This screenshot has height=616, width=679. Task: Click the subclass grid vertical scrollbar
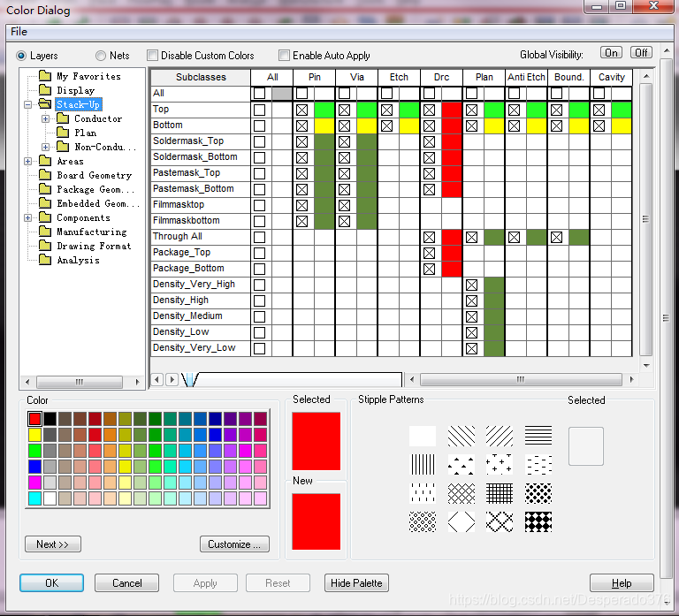pos(645,221)
